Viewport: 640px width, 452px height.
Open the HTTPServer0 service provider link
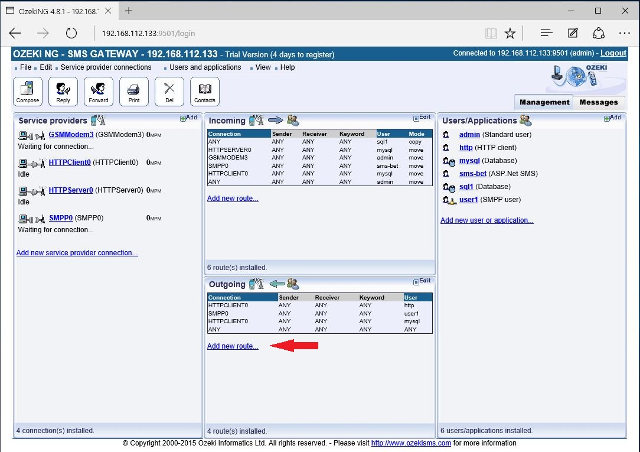pyautogui.click(x=71, y=190)
